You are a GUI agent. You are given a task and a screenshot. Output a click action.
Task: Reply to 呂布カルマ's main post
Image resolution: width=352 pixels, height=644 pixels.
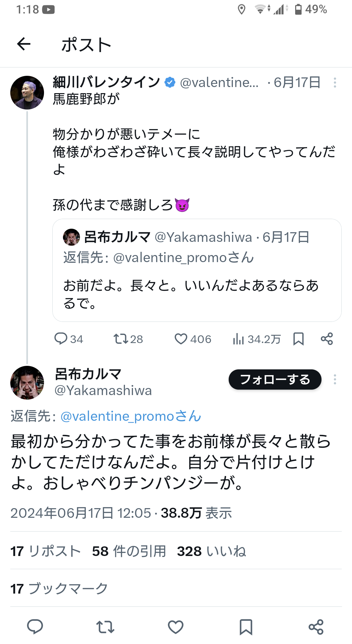click(35, 627)
